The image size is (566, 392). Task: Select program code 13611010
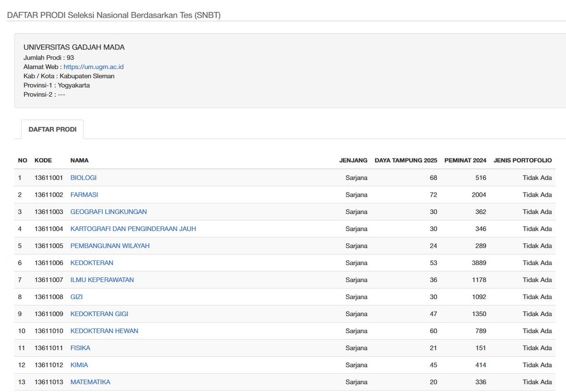point(49,331)
